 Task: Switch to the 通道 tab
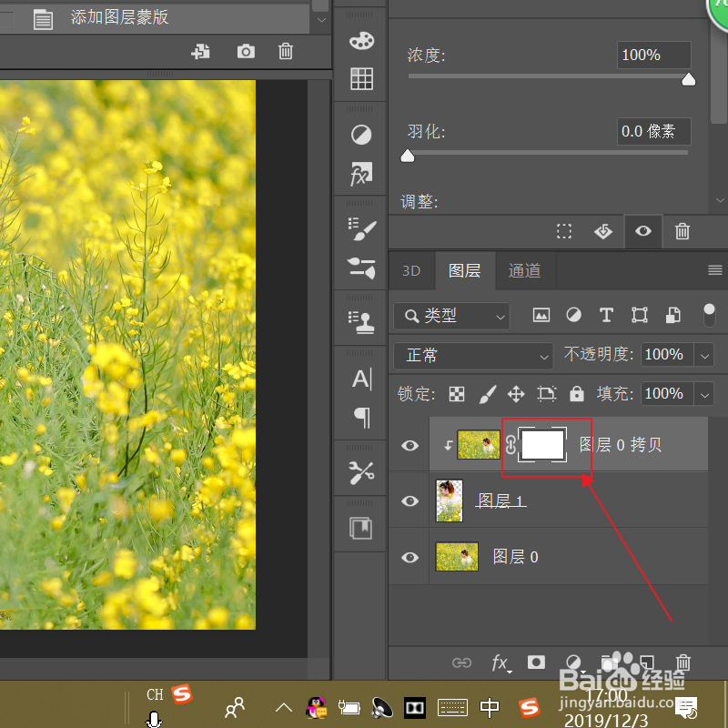point(525,270)
